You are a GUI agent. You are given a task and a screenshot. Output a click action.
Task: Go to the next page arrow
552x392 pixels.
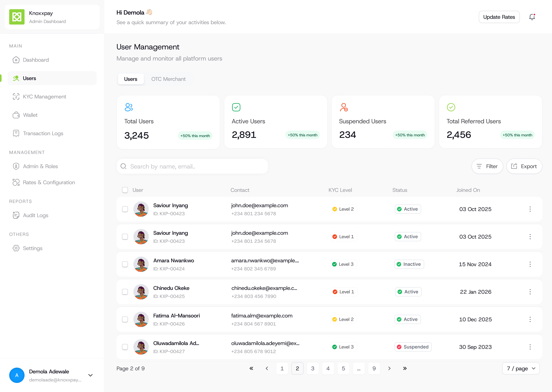(389, 368)
